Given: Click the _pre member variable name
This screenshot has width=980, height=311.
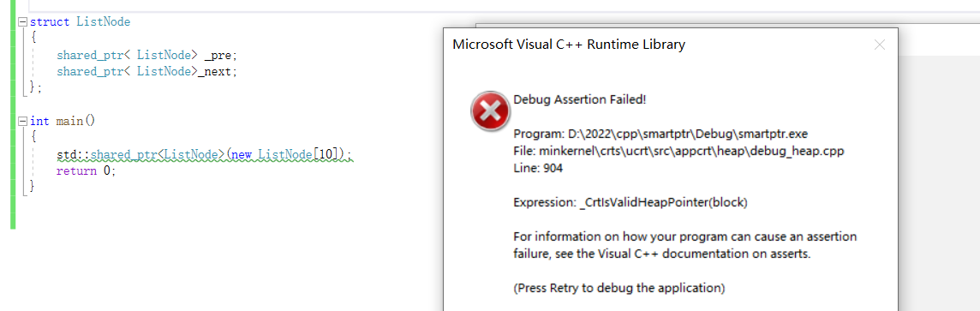Looking at the screenshot, I should coord(221,55).
